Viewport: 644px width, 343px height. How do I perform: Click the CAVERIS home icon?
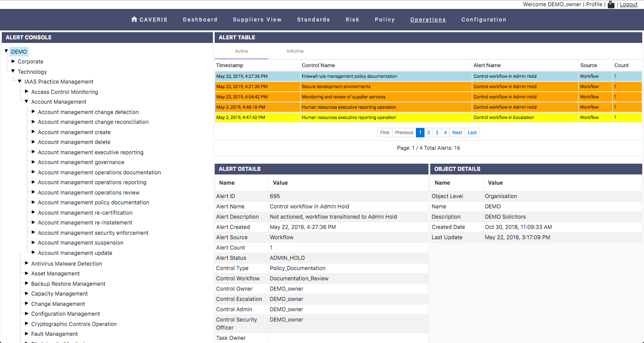134,19
